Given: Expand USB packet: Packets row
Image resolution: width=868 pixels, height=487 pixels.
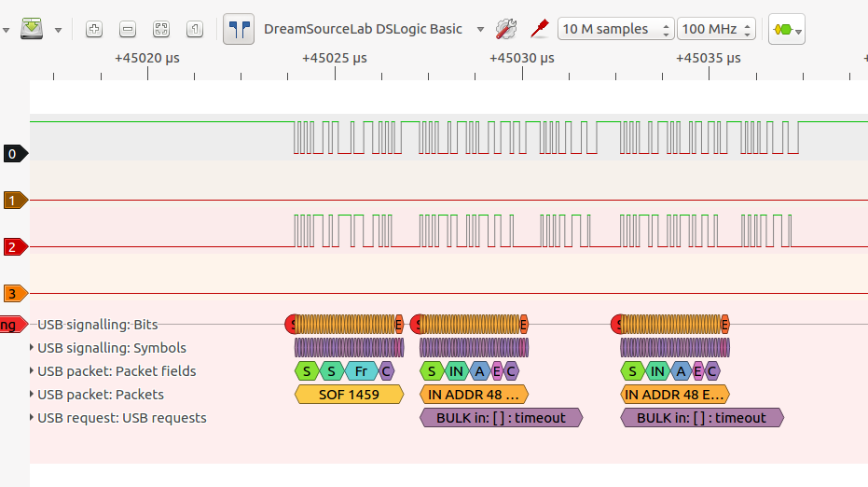Looking at the screenshot, I should click(32, 394).
